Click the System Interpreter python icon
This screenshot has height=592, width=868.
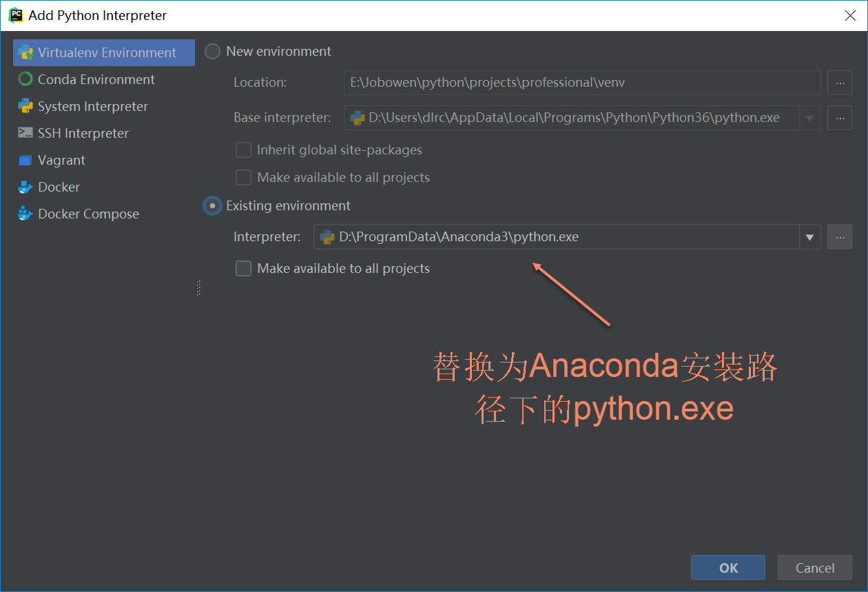click(25, 106)
